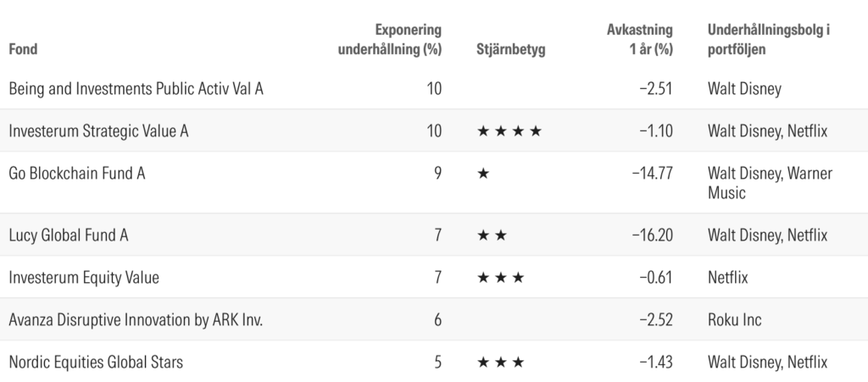Open Being and Investments Public Activ Val A
Screen dimensions: 868x382
pos(136,88)
